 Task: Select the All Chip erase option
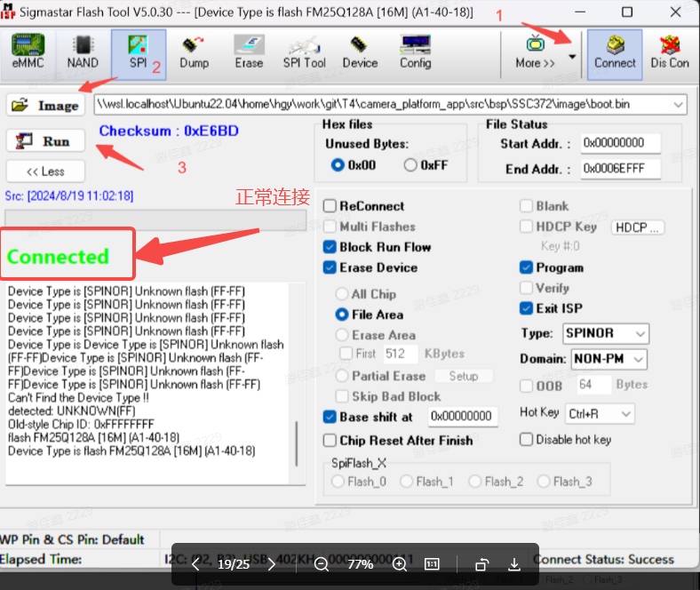342,294
